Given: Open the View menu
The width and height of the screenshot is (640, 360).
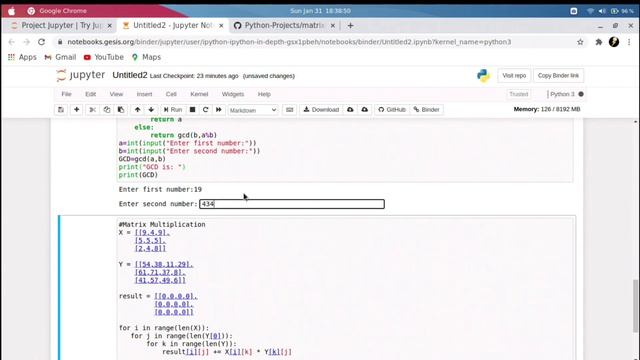Looking at the screenshot, I should [116, 94].
